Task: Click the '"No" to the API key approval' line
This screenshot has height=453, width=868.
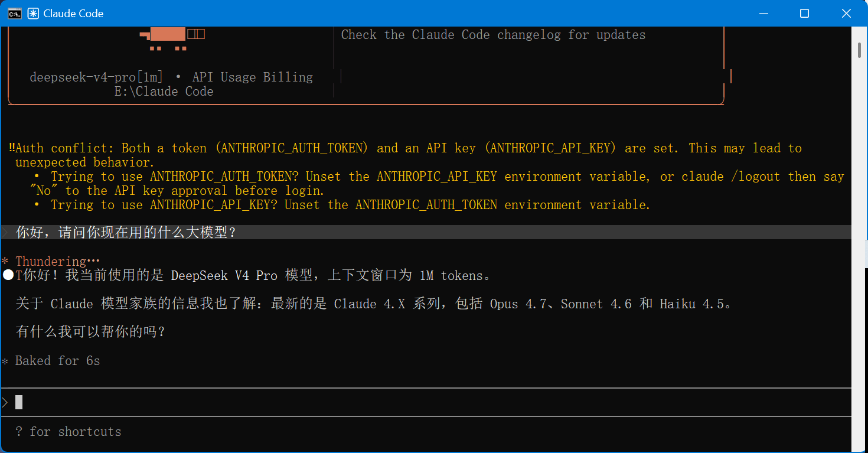Action: click(177, 191)
